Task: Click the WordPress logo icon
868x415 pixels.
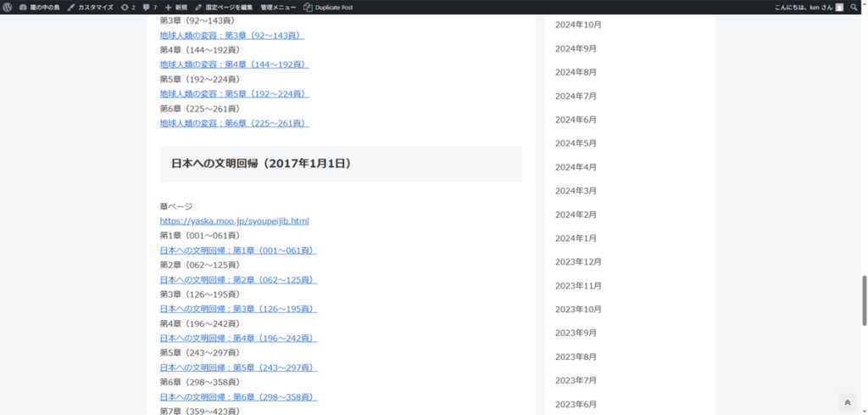Action: [7, 7]
